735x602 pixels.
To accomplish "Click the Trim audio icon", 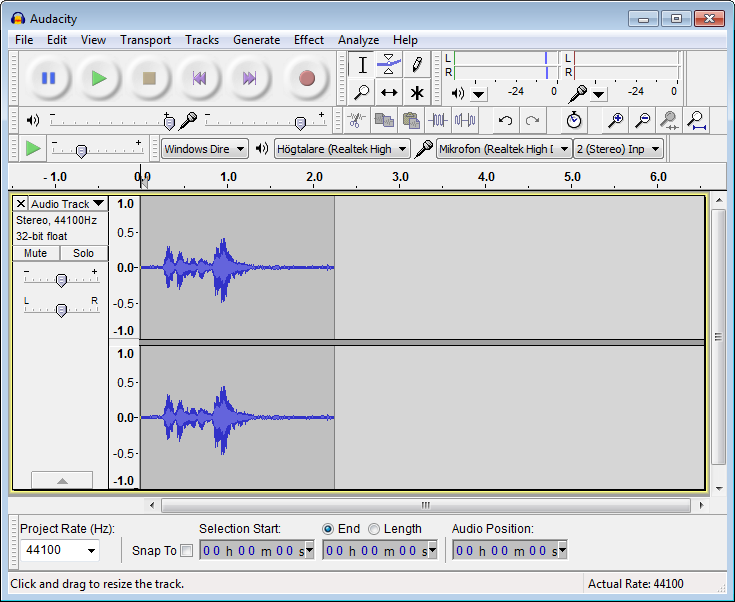I will pos(438,120).
